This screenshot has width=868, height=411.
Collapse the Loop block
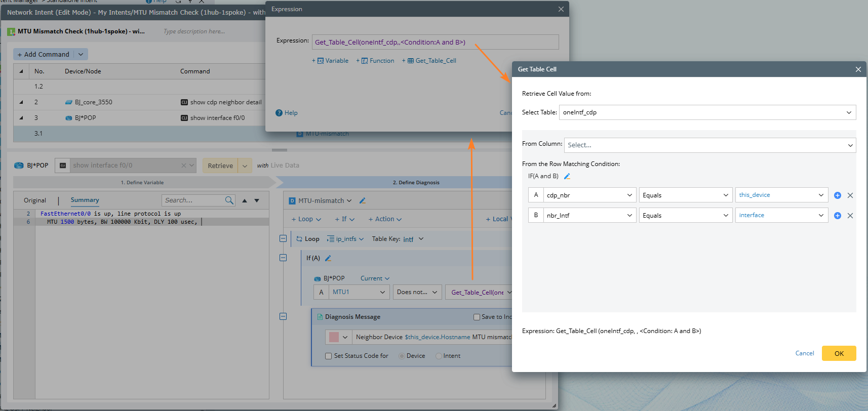pos(283,239)
